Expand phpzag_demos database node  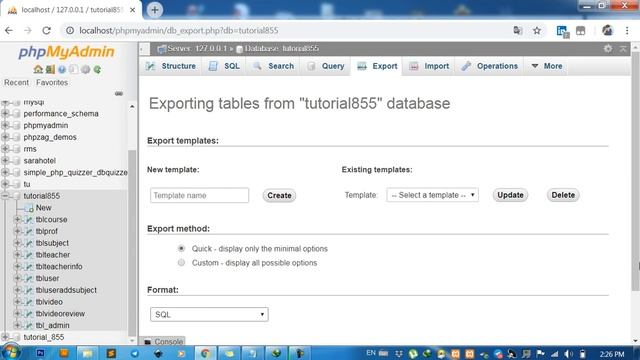pos(5,137)
